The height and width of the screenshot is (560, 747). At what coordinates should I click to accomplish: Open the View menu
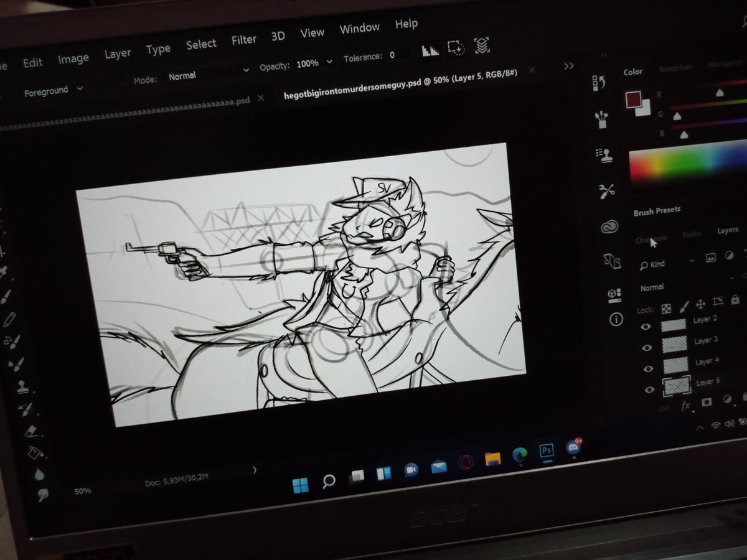coord(312,32)
